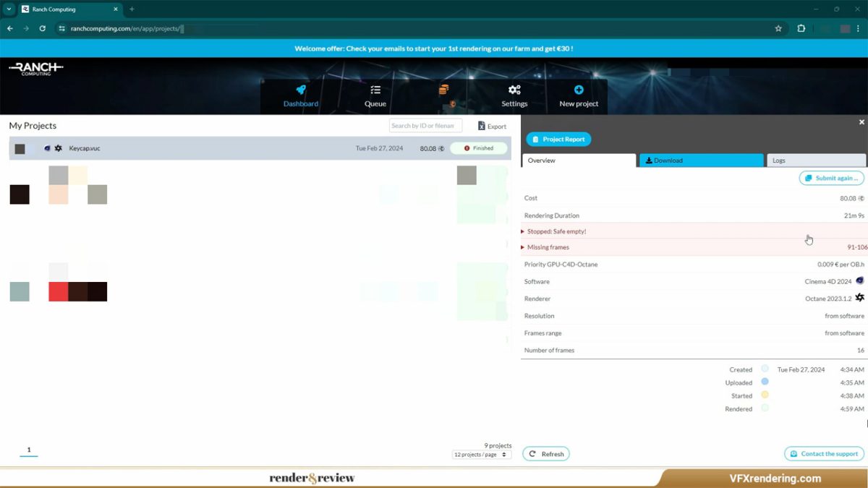Click Contact the support button
This screenshot has height=488, width=868.
(824, 454)
